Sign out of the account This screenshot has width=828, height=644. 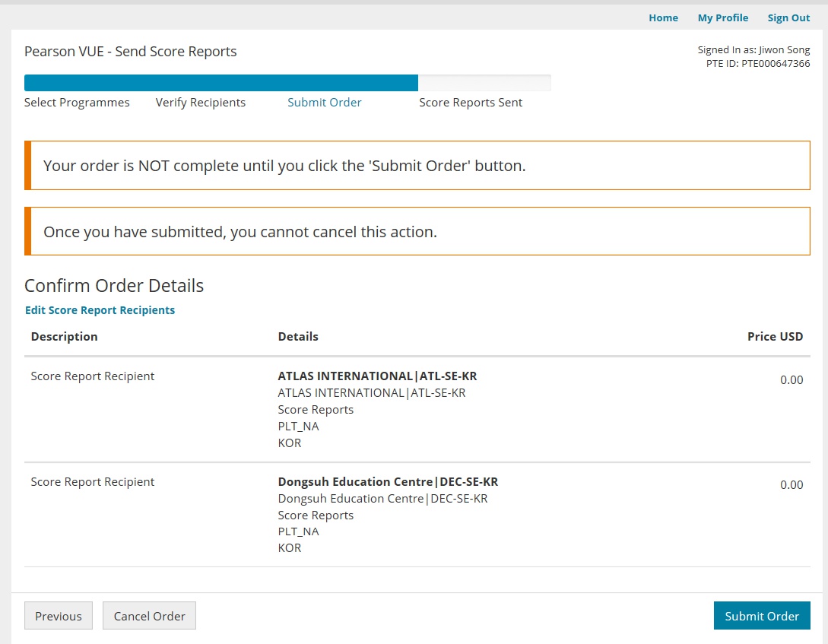(x=788, y=17)
